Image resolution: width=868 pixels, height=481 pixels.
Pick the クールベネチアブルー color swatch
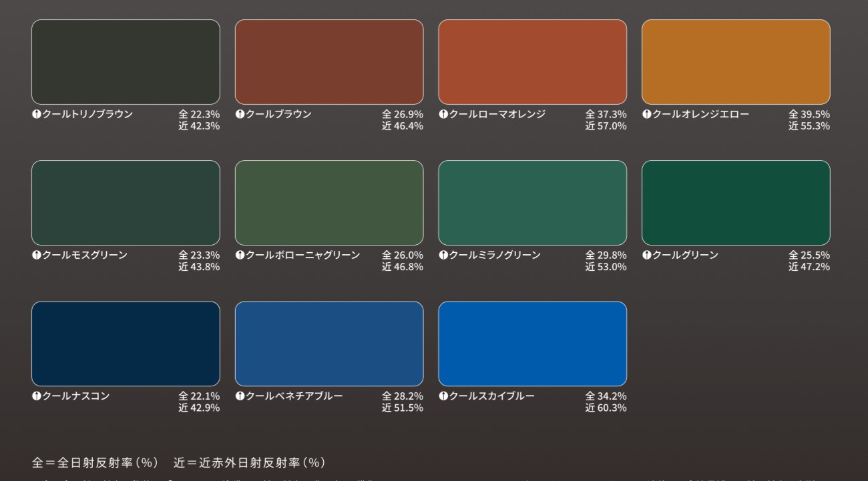tap(329, 344)
